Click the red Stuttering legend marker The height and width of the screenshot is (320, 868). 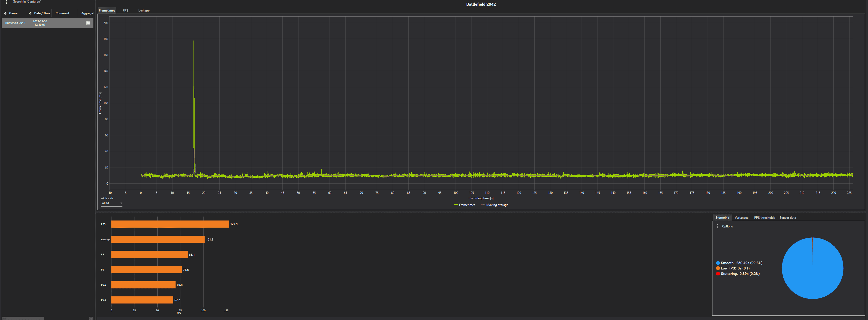718,274
